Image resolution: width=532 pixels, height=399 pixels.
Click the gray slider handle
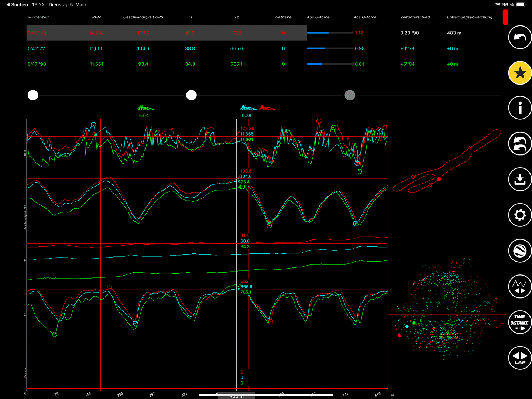tap(350, 95)
